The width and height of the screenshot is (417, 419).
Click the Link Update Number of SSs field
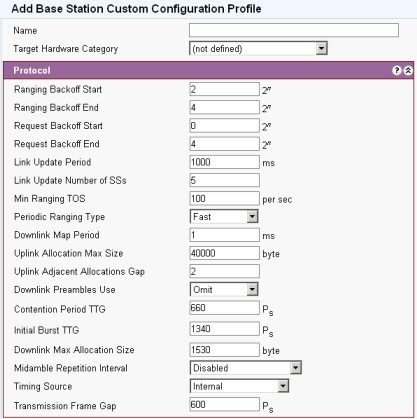click(x=224, y=180)
